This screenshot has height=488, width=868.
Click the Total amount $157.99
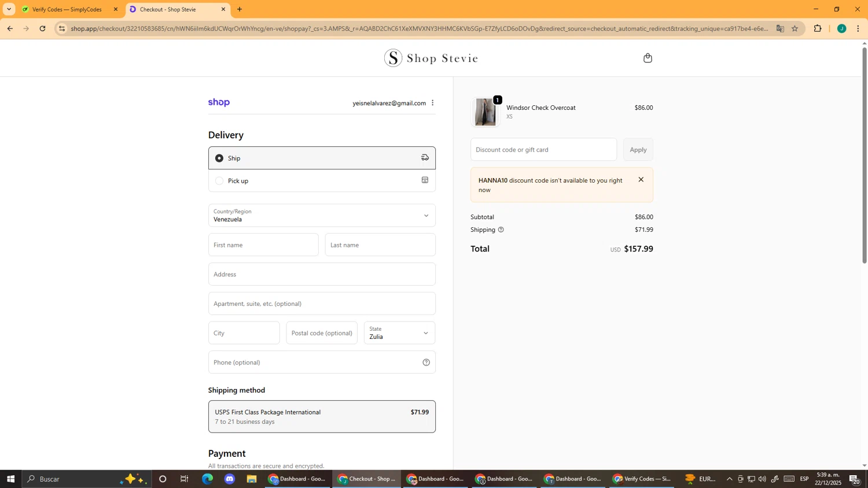(638, 249)
